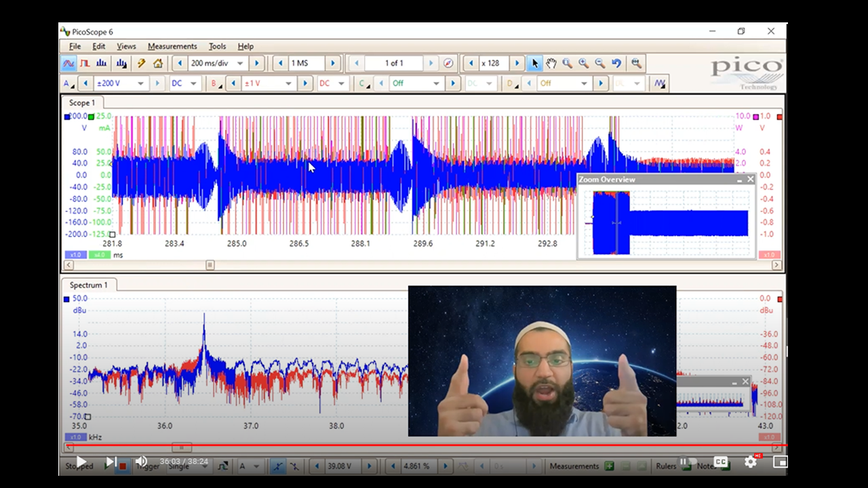Viewport: 868px width, 488px height.
Task: Open the File menu
Action: 75,46
